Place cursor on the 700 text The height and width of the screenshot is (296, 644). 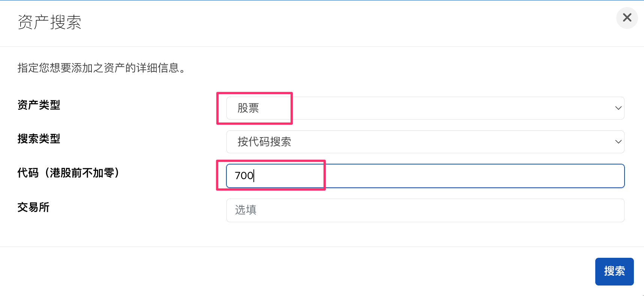(x=244, y=176)
